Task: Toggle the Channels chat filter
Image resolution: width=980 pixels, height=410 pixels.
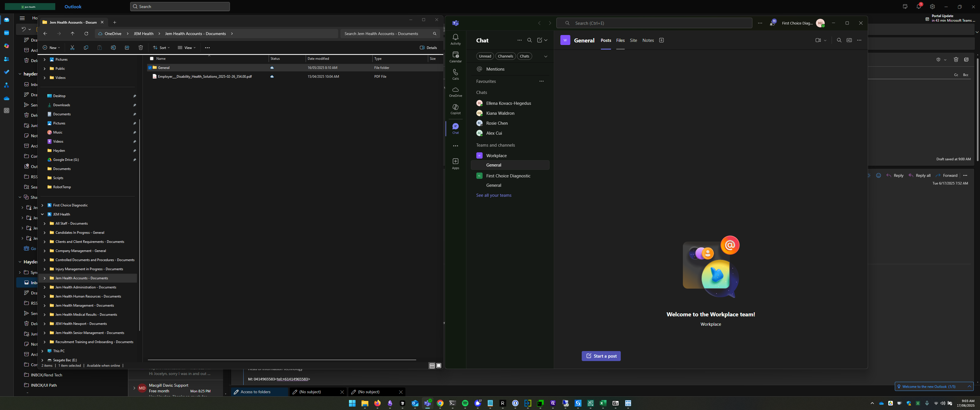Action: point(505,56)
